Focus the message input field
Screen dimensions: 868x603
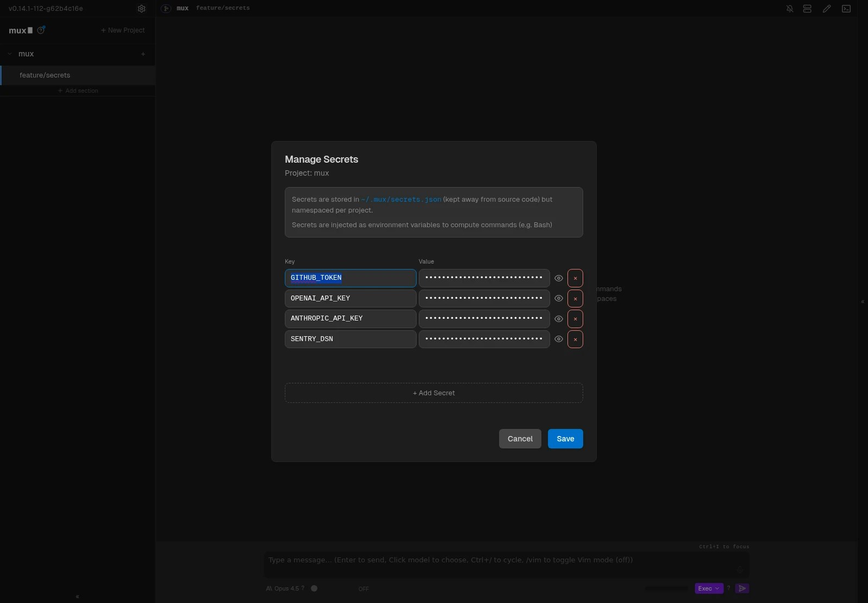pos(505,560)
